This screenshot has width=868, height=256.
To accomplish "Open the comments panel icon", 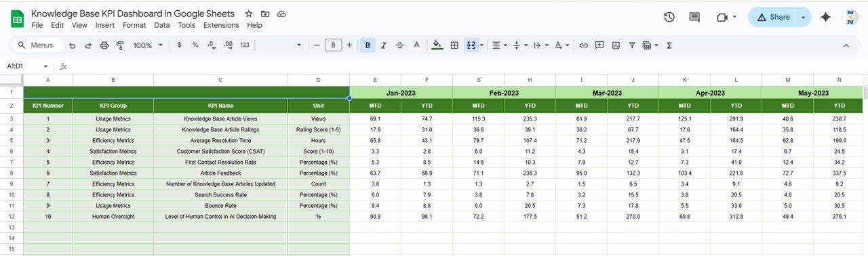I will pos(694,17).
